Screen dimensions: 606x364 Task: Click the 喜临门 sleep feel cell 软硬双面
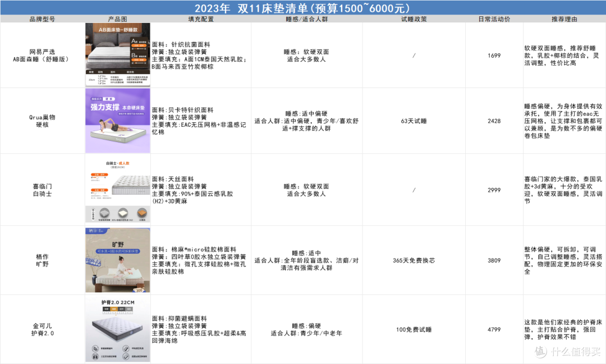pyautogui.click(x=306, y=190)
